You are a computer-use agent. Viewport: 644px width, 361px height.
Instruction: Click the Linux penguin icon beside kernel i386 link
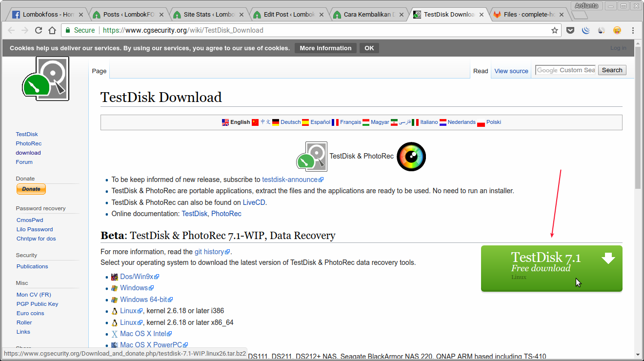114,311
